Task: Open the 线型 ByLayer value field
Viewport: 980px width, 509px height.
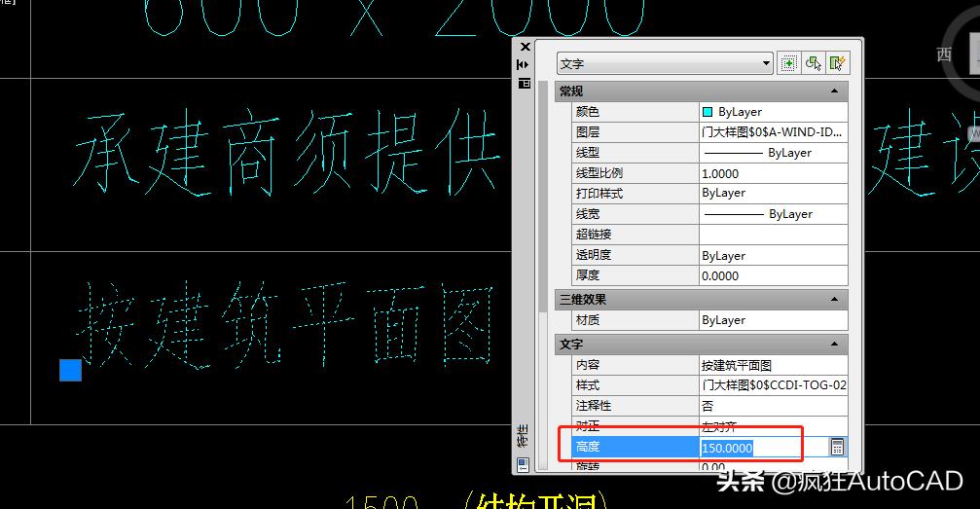Action: point(773,153)
